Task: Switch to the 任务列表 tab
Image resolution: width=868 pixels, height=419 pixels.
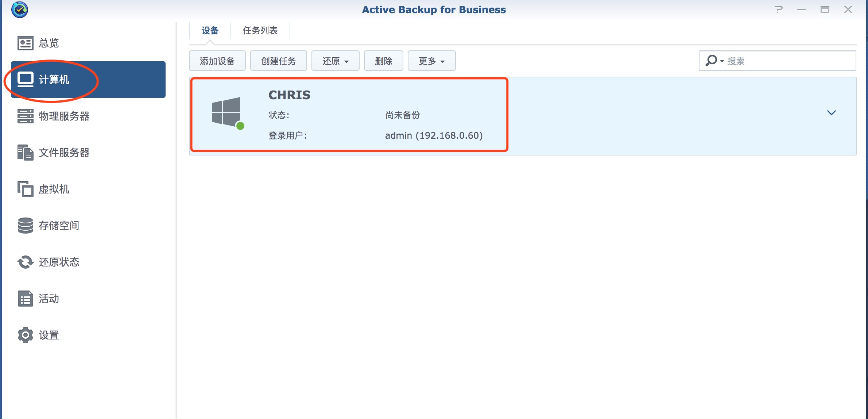Action: click(x=260, y=31)
